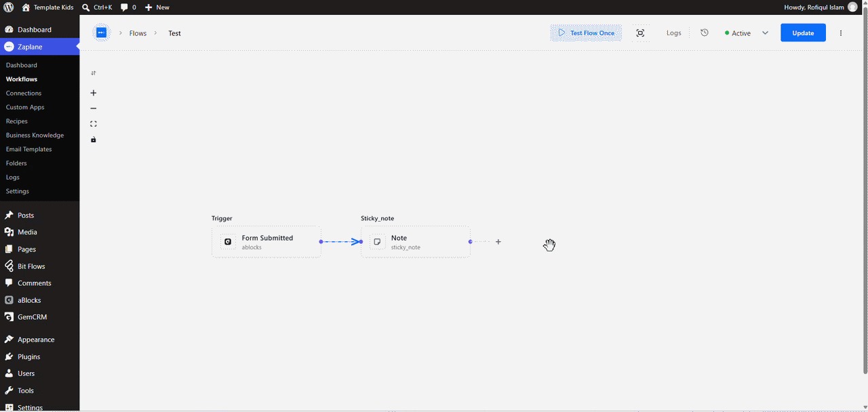Open Logs in the flow header

[673, 33]
